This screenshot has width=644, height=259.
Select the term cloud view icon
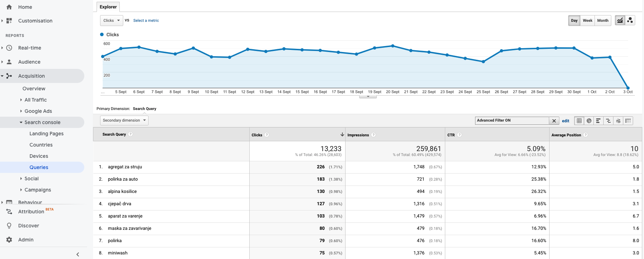[x=618, y=121]
